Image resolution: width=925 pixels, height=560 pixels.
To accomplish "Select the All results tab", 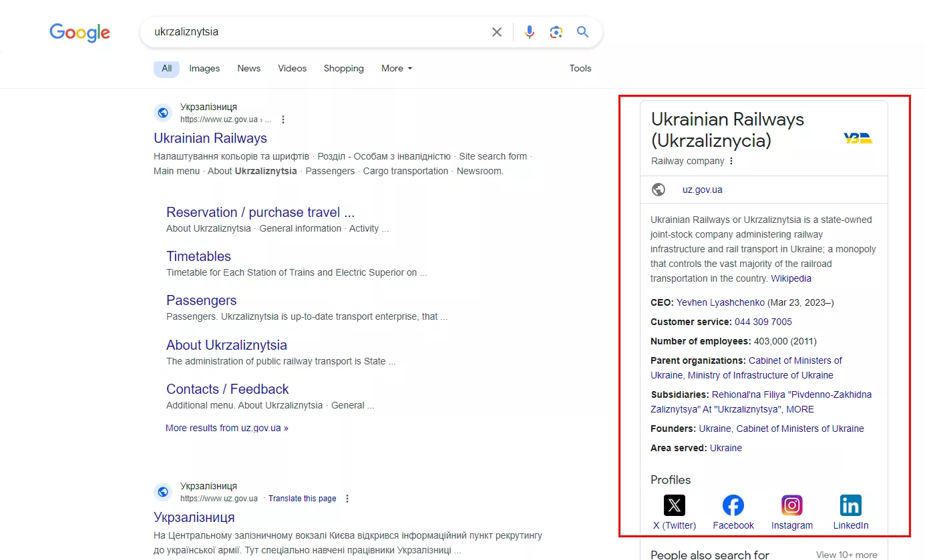I will (166, 68).
